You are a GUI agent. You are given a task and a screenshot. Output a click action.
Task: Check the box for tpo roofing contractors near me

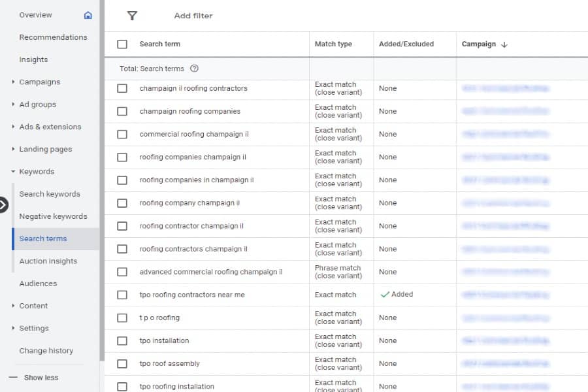point(122,295)
